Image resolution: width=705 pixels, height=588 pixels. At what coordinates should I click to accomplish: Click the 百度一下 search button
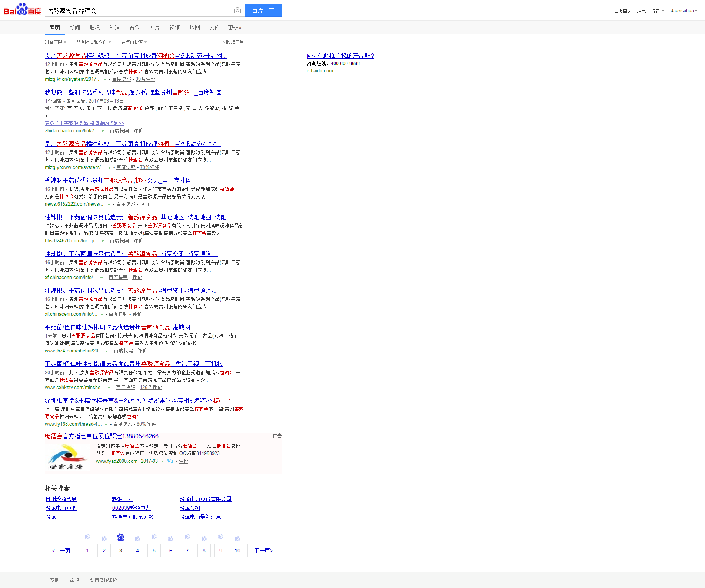tap(263, 10)
